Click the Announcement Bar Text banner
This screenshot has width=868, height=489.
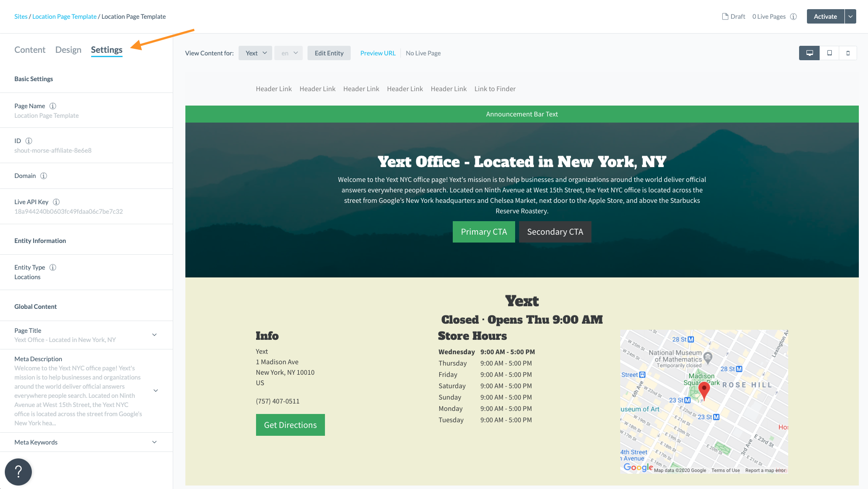coord(522,114)
